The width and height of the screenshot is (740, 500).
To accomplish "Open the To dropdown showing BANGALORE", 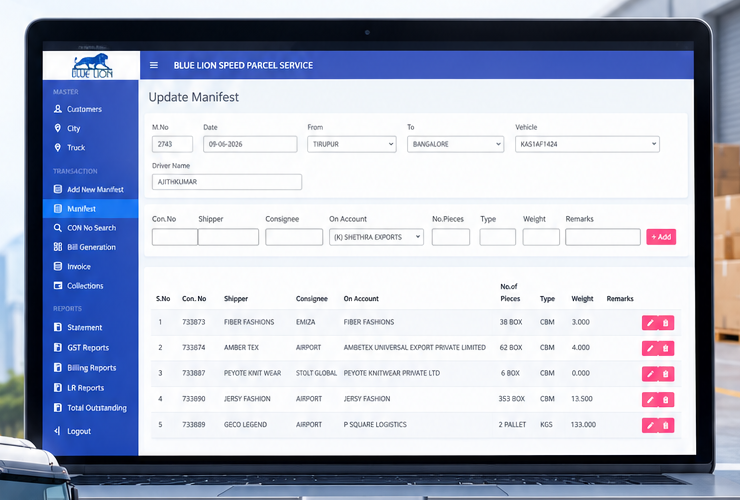I will [x=455, y=144].
